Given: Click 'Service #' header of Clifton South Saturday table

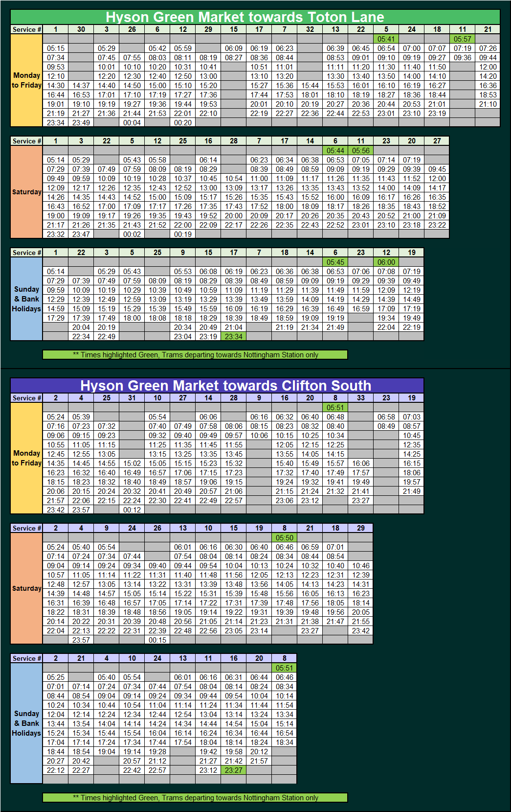Looking at the screenshot, I should [27, 528].
